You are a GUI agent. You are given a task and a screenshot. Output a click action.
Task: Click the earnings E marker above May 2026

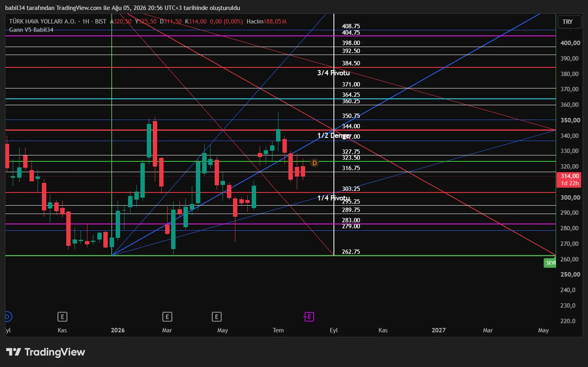(217, 317)
